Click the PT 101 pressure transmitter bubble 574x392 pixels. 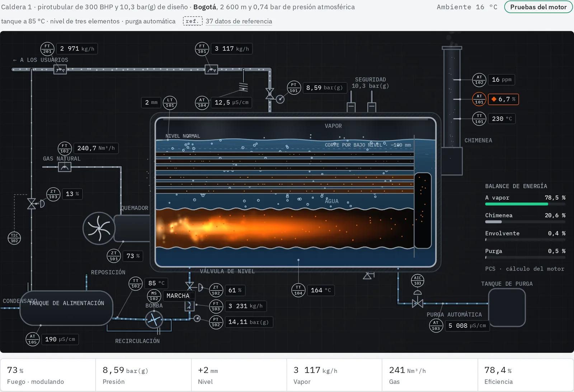(x=294, y=88)
